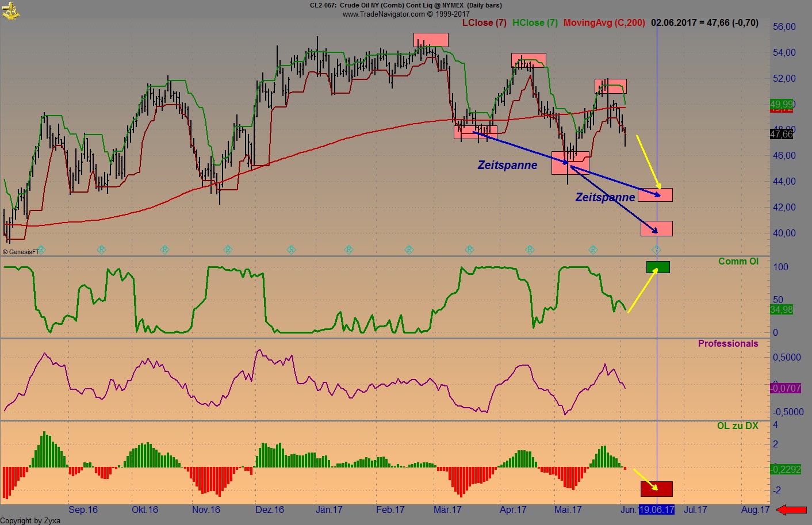Click the R diamond marker near Mai.17
Viewport: 812px width, 525px height.
coord(594,249)
